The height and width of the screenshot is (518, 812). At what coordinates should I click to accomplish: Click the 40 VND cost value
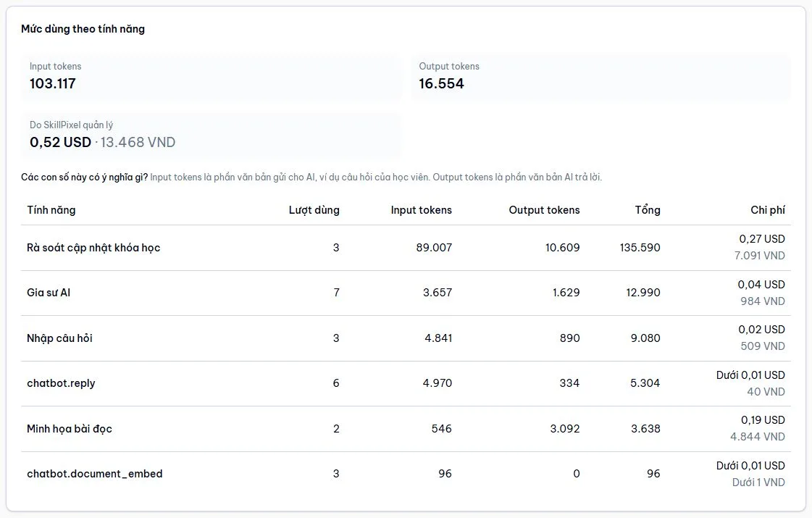tap(766, 392)
